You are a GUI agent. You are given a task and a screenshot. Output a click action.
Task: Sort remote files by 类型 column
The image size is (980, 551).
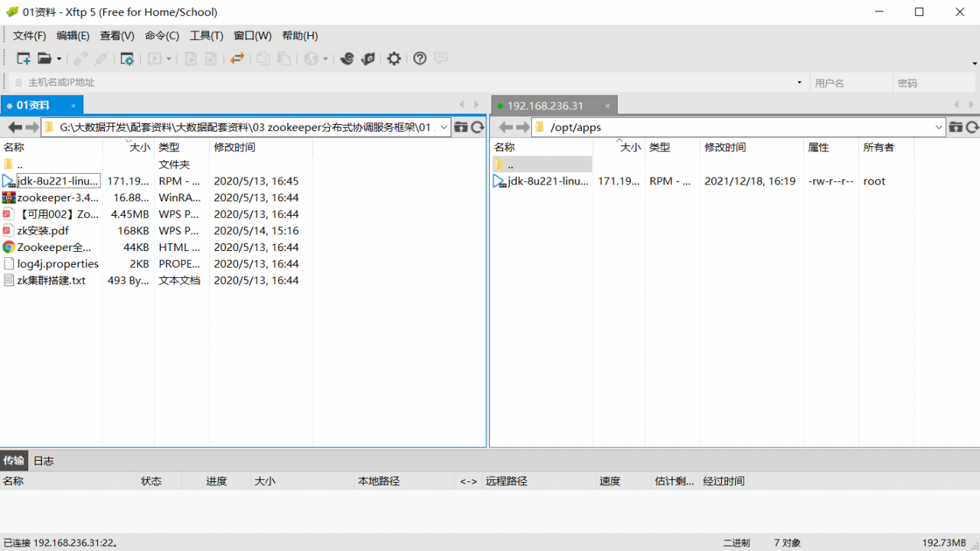[672, 147]
